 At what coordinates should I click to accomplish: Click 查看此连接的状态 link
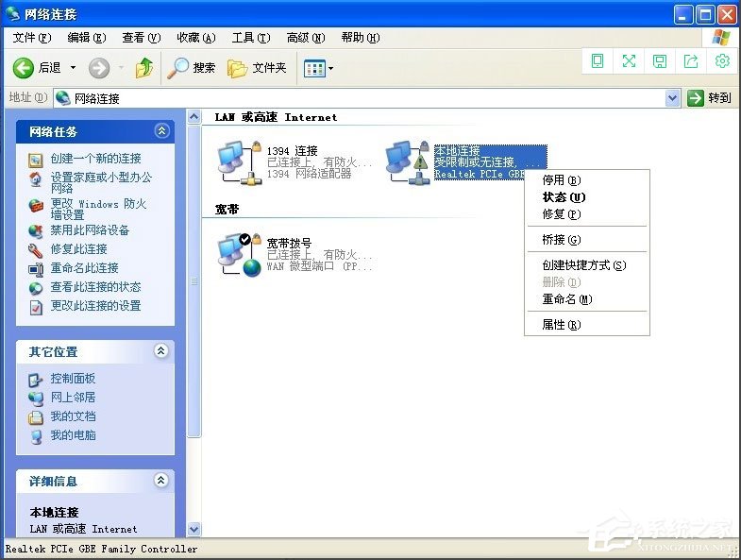96,287
